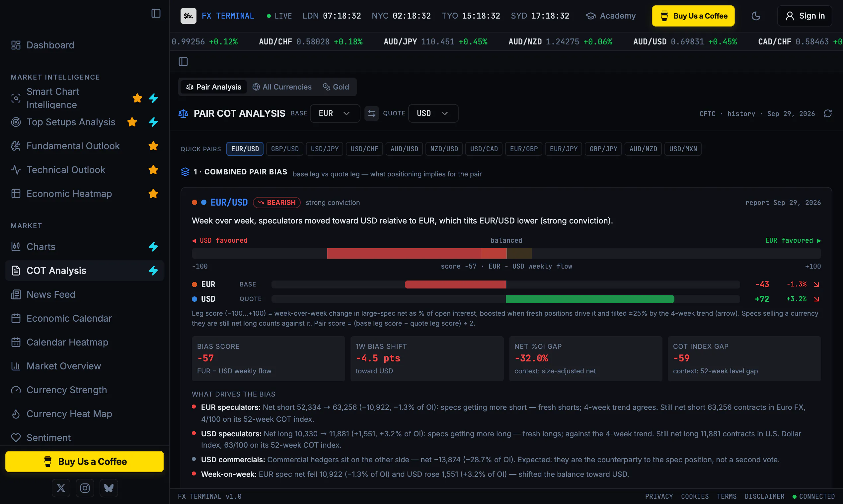Viewport: 843px width, 504px height.
Task: Toggle dark mode moon icon
Action: [x=756, y=16]
